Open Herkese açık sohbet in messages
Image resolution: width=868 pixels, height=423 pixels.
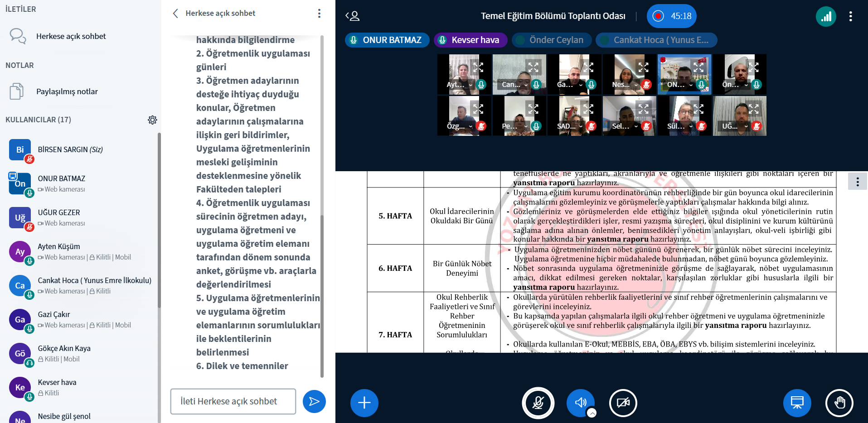[71, 36]
